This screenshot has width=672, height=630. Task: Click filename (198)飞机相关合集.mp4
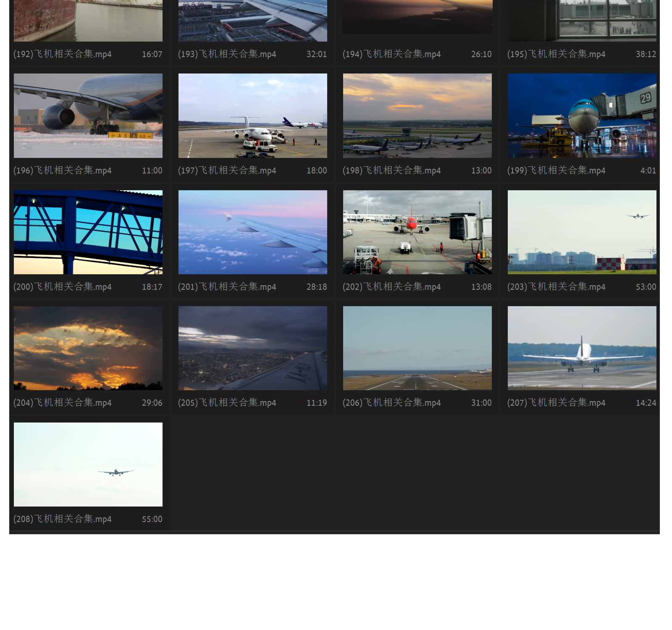point(392,171)
